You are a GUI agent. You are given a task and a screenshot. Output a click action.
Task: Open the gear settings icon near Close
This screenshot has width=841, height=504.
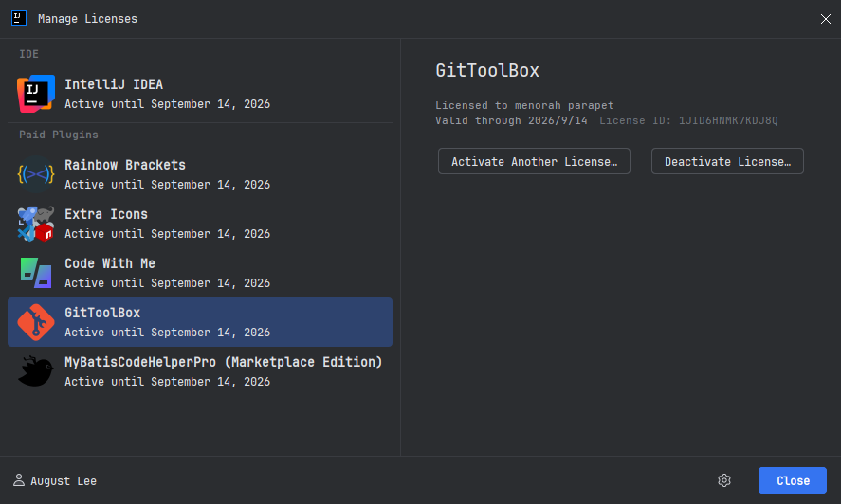pyautogui.click(x=724, y=480)
